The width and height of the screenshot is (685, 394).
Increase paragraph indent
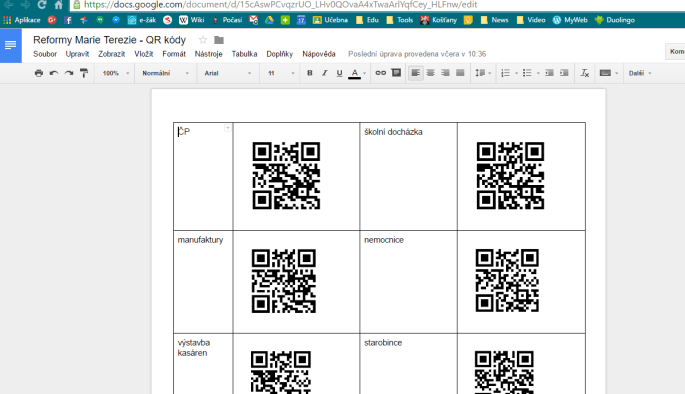[x=564, y=73]
